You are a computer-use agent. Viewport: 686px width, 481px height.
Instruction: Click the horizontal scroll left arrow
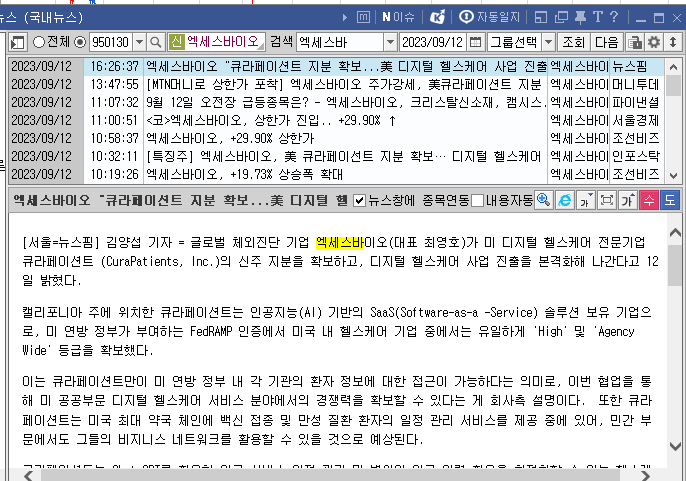coord(28,475)
